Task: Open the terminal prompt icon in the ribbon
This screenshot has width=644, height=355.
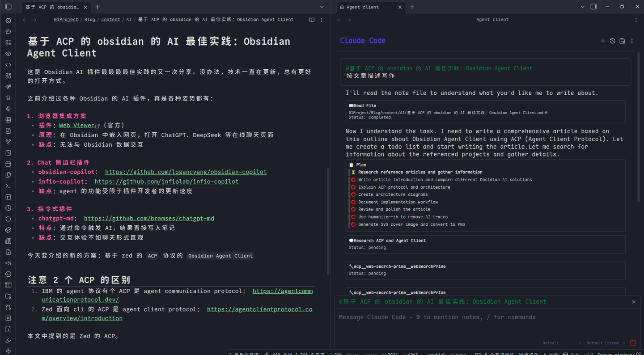Action: (x=8, y=186)
